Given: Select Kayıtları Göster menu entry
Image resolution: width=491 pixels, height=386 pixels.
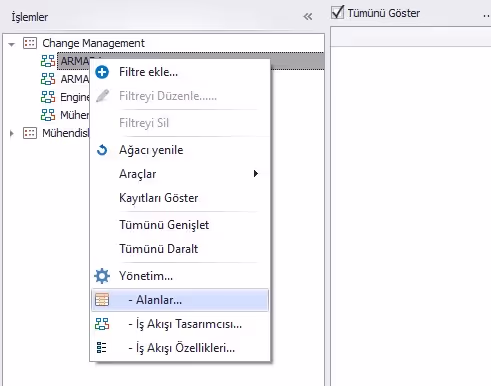Looking at the screenshot, I should (180, 198).
